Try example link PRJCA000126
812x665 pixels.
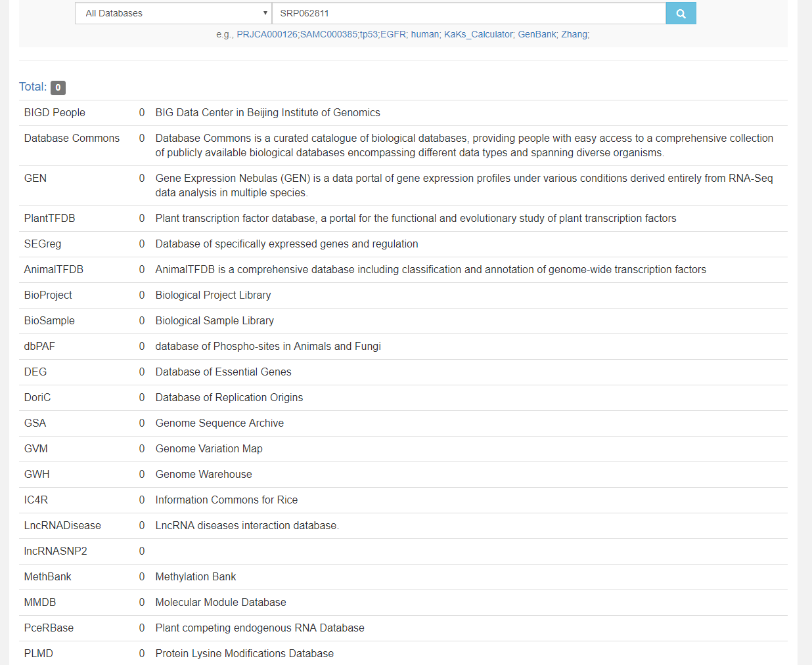click(x=267, y=34)
